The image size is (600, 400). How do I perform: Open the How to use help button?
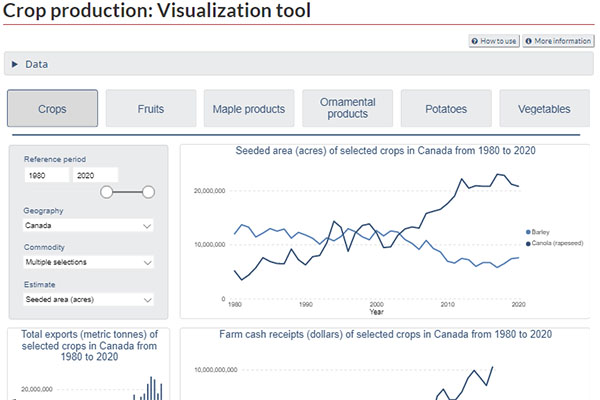coord(495,41)
